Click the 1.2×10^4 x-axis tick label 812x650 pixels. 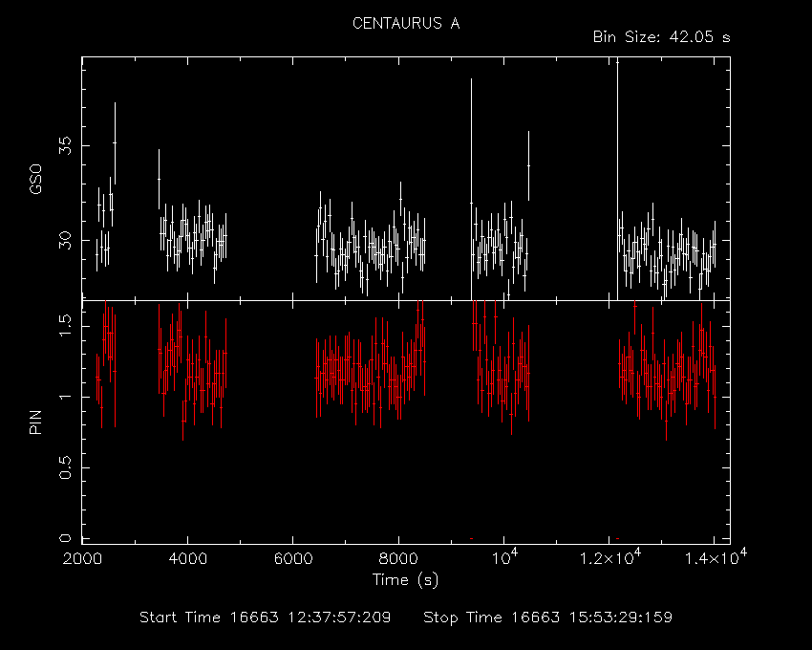tap(610, 557)
